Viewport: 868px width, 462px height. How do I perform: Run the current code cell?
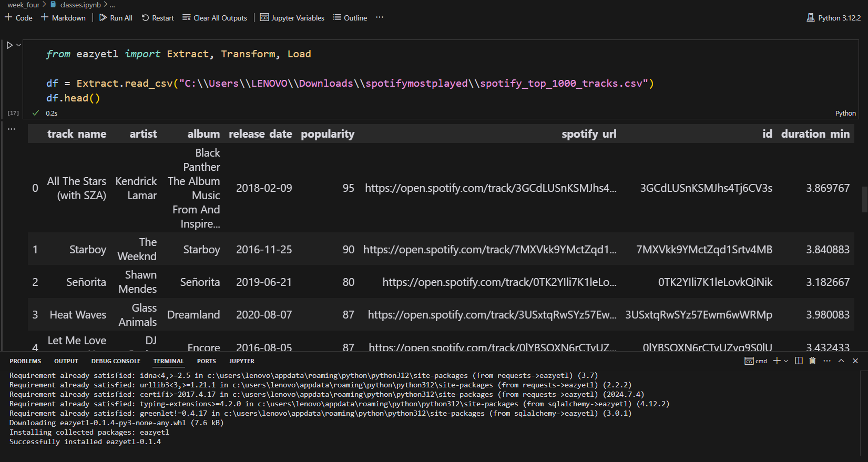9,45
